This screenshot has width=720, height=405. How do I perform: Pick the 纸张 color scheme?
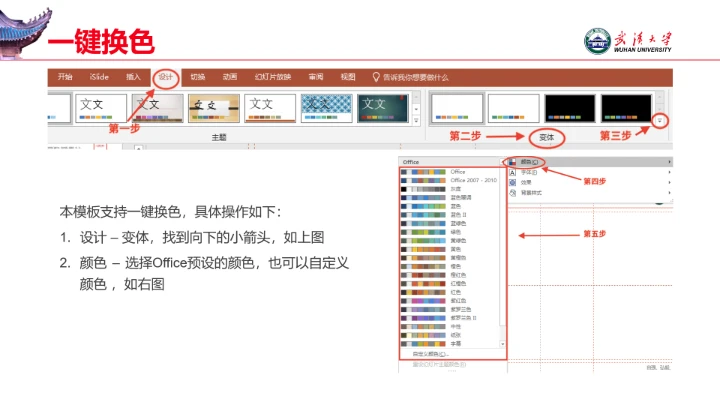pyautogui.click(x=449, y=335)
